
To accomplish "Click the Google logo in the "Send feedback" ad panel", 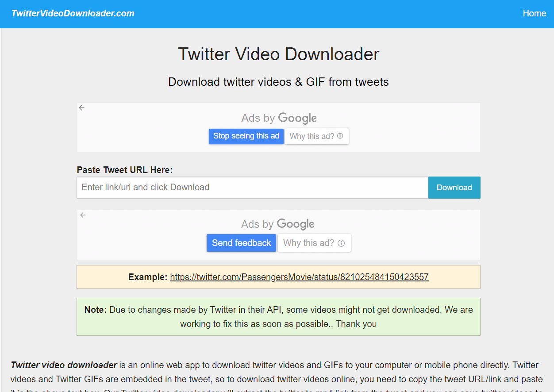I will (x=296, y=224).
